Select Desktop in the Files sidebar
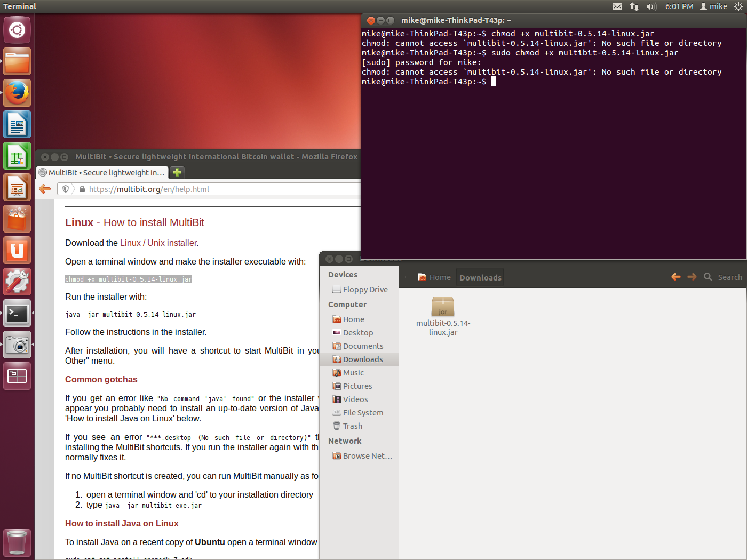 359,332
